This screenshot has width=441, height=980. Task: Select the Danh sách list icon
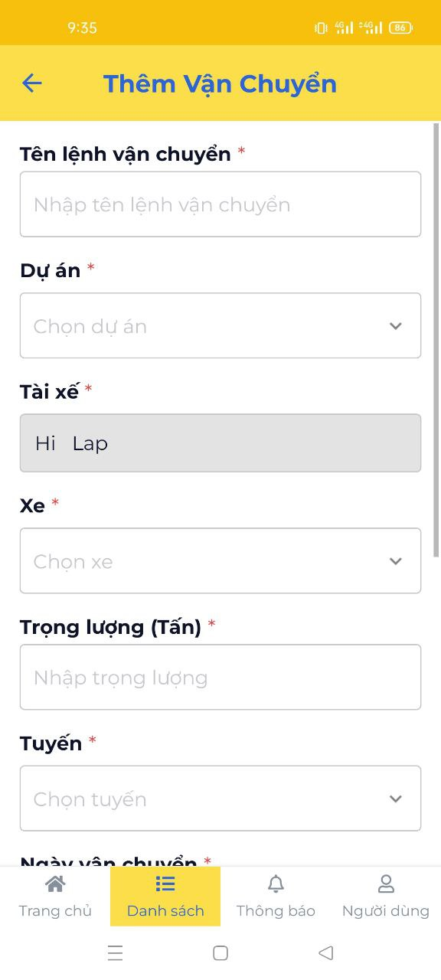(165, 884)
